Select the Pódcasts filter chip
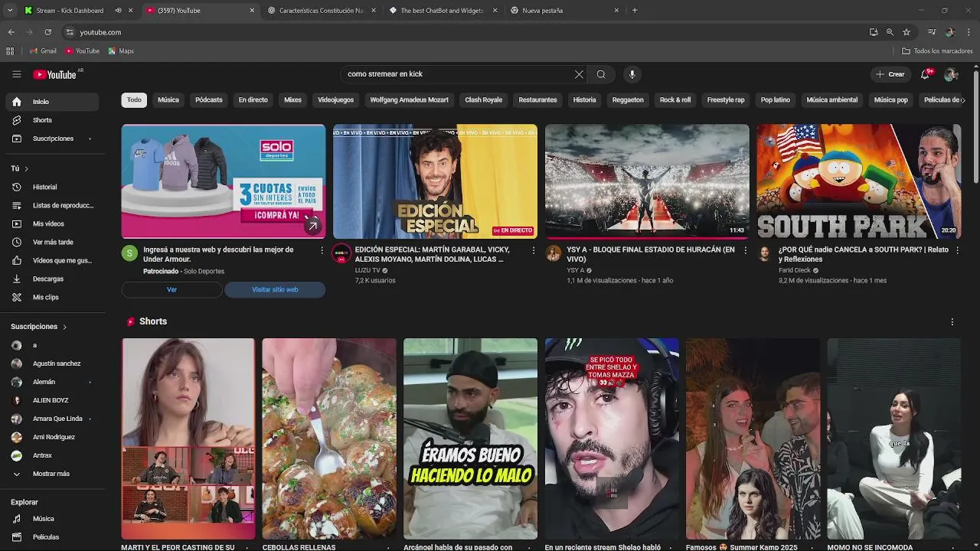Viewport: 980px width, 551px height. 208,100
